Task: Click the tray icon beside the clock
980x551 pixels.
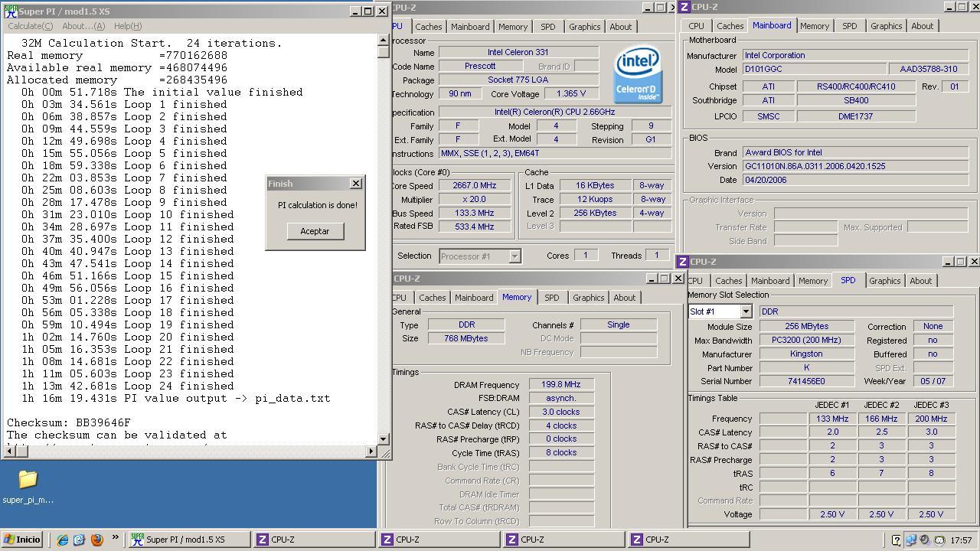Action: [939, 540]
